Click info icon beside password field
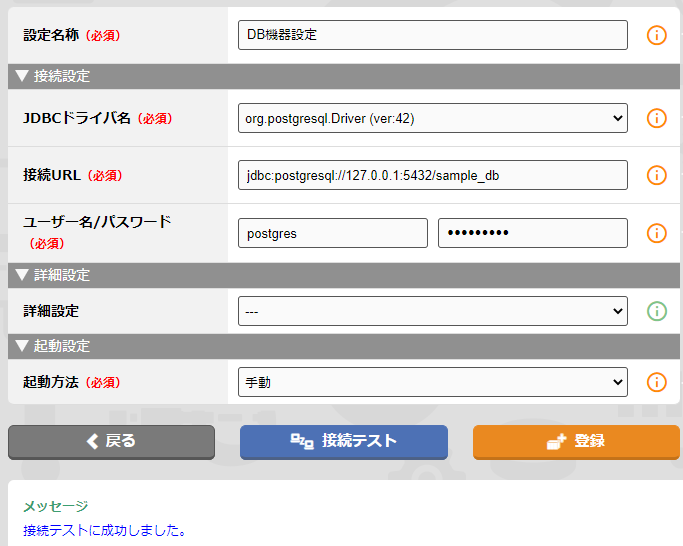683x546 pixels. (656, 233)
